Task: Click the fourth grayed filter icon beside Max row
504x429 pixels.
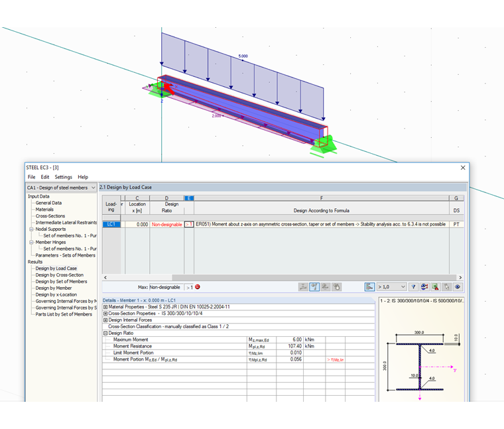Action: click(x=336, y=286)
